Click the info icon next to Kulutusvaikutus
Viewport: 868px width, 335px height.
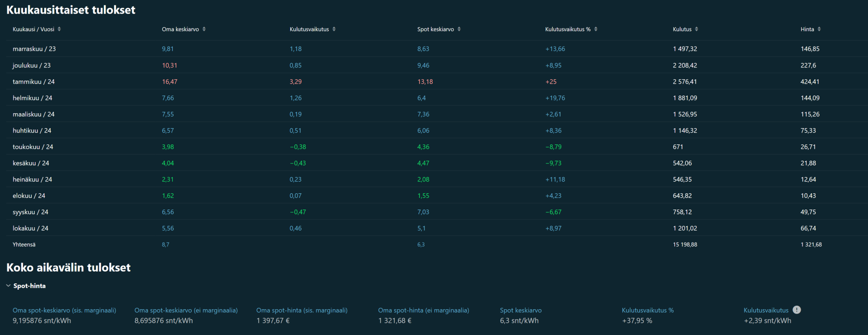pos(797,310)
